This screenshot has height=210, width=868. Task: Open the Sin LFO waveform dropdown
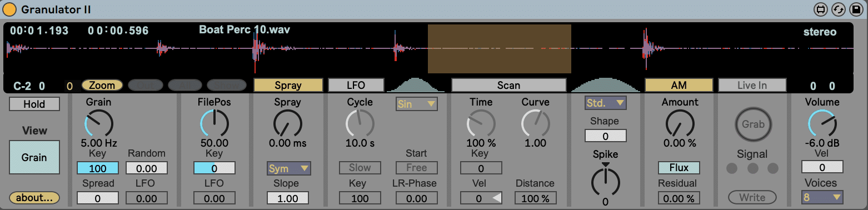[x=416, y=104]
